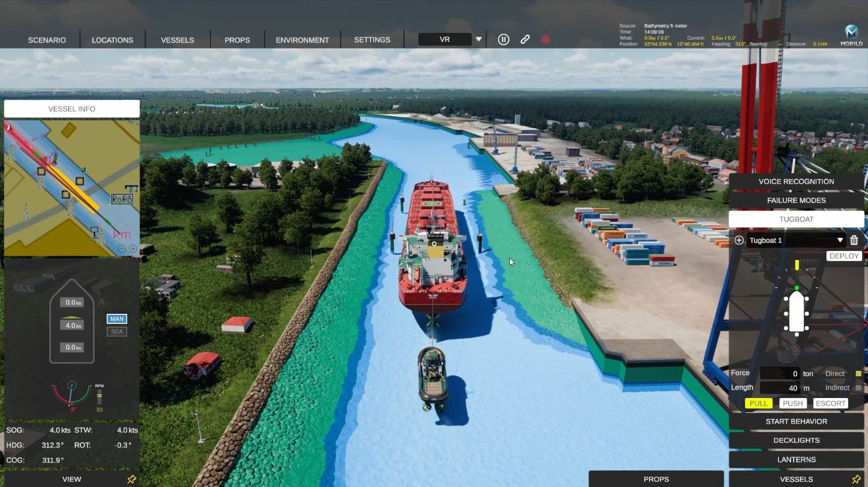868x487 pixels.
Task: Switch to SEA mode
Action: (117, 331)
